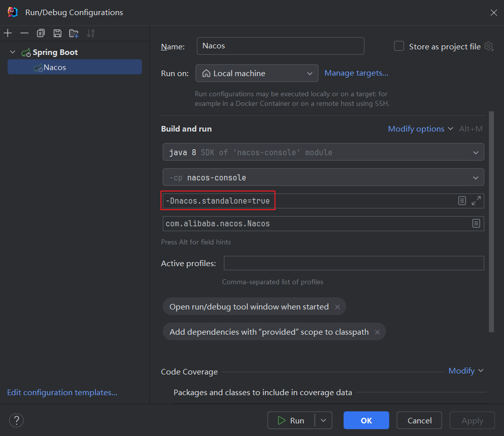Screen dimensions: 504x436
Task: Open the Run button dropdown arrow
Action: click(323, 420)
